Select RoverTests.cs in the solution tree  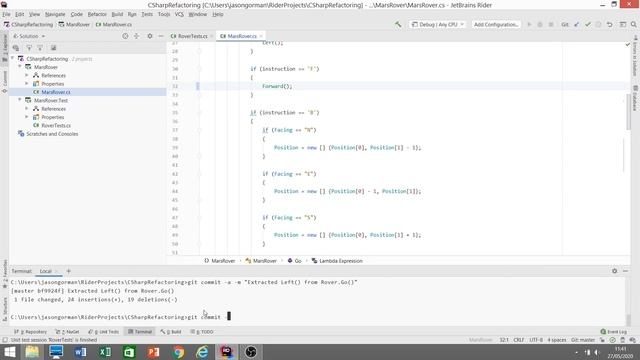pos(56,126)
